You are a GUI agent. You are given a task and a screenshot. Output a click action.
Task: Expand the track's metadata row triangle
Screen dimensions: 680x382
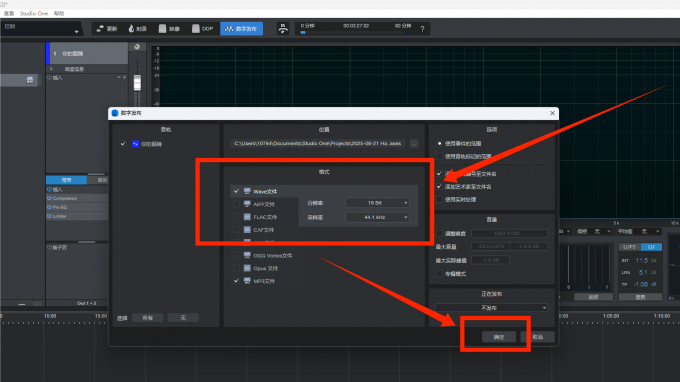click(52, 69)
